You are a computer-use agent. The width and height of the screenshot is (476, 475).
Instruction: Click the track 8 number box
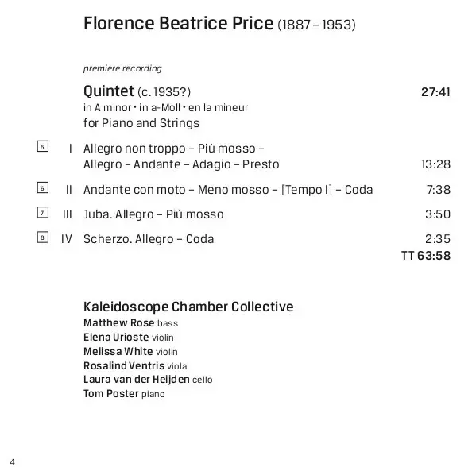point(42,237)
